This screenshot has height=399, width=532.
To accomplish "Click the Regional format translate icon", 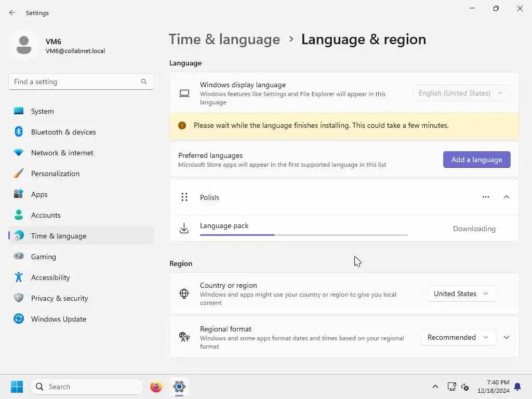I will (x=184, y=337).
